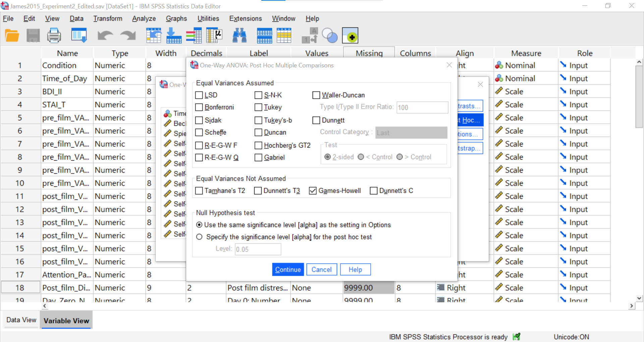Click the Select Cases yellow grid icon
This screenshot has height=342, width=644.
coord(284,36)
